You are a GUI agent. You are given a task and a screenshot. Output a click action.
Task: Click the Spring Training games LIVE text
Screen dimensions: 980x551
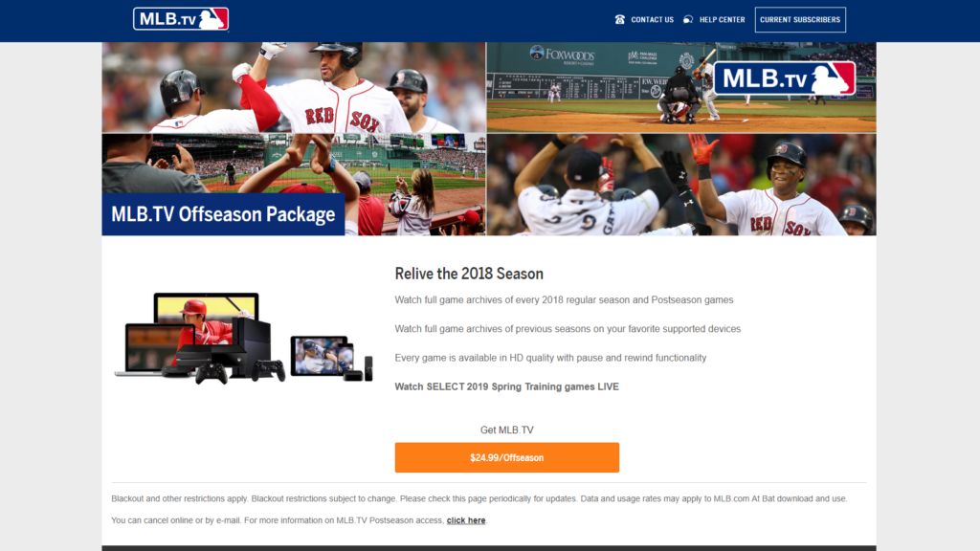[x=507, y=386]
